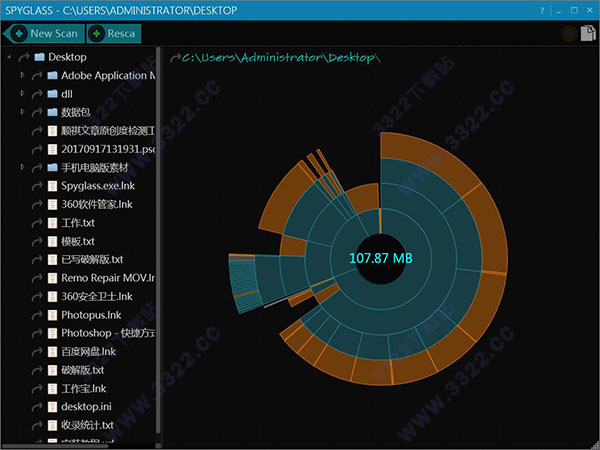Image resolution: width=600 pixels, height=450 pixels.
Task: Click the sunburst chart view icon
Action: [x=569, y=34]
